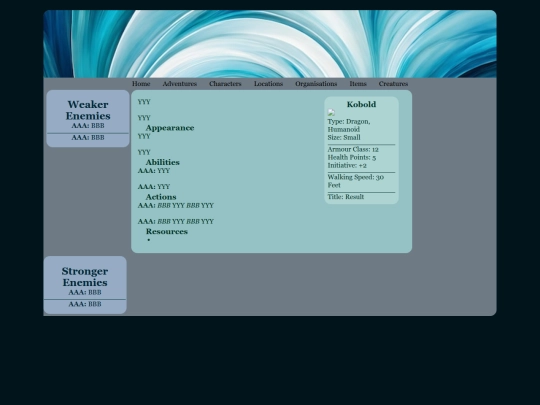Go to the Adventures page
540x405 pixels.
[180, 84]
